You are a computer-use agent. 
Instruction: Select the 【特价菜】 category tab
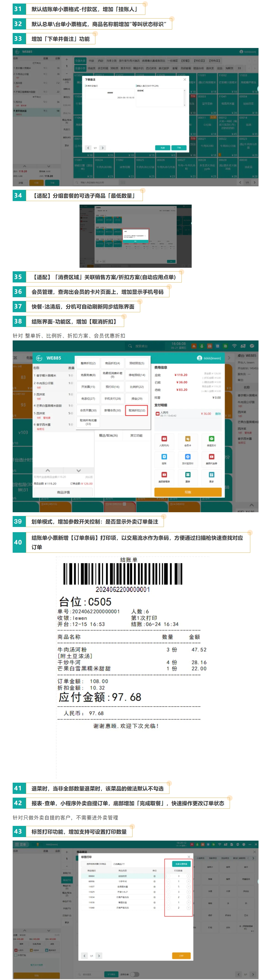coord(199,60)
